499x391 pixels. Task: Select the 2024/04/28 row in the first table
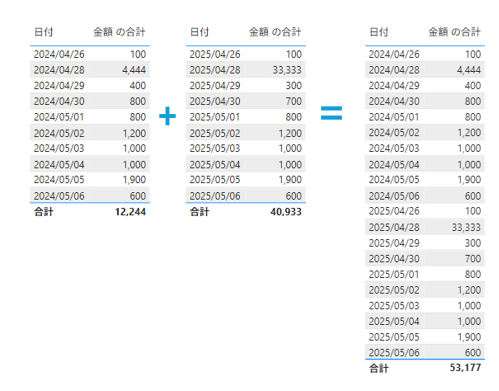tap(90, 70)
